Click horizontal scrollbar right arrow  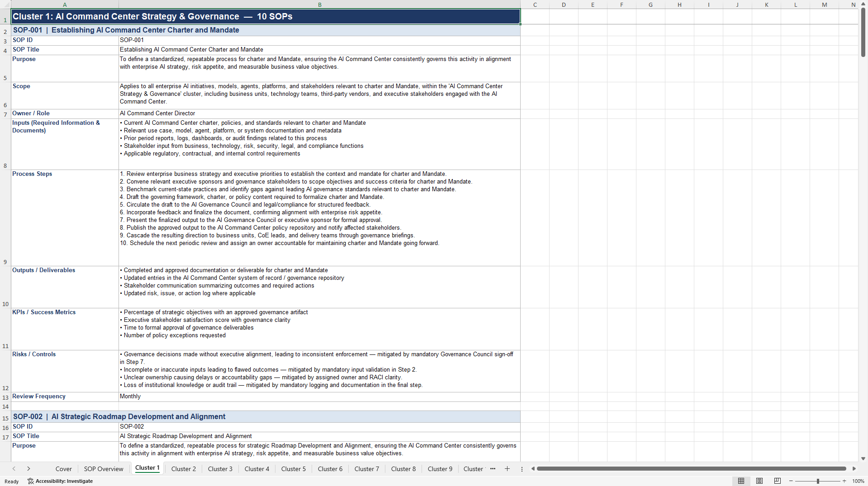pos(854,469)
